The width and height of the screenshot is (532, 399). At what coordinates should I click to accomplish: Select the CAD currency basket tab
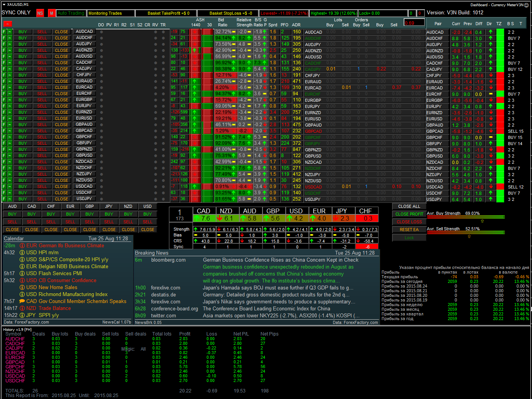[32, 207]
